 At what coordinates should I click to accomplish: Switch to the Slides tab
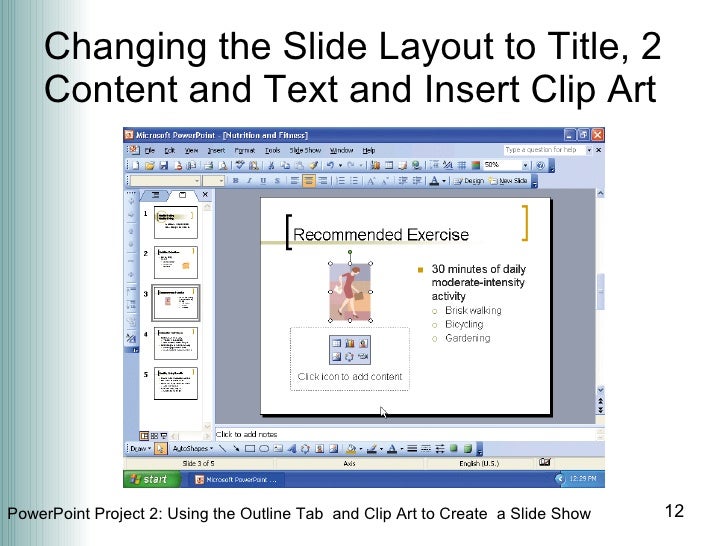click(x=182, y=195)
